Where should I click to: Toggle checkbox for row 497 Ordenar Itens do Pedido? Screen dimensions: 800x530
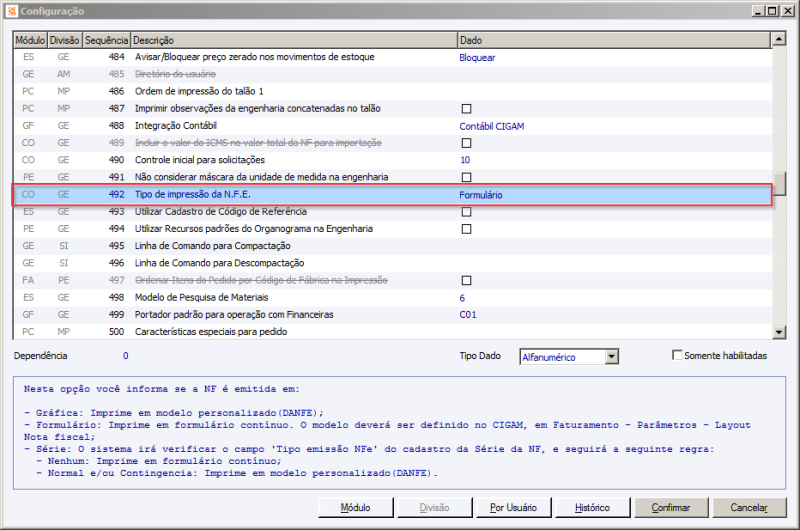point(466,281)
